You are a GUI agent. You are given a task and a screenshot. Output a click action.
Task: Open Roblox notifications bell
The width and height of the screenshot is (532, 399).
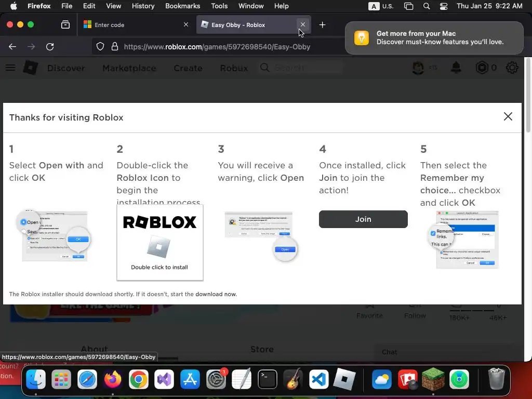coord(456,68)
